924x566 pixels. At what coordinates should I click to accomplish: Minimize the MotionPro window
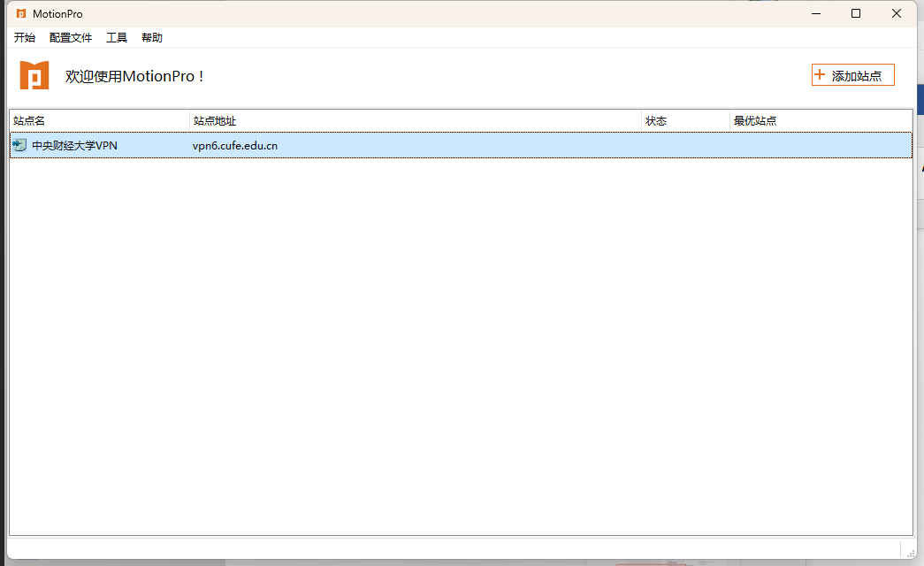coord(815,14)
